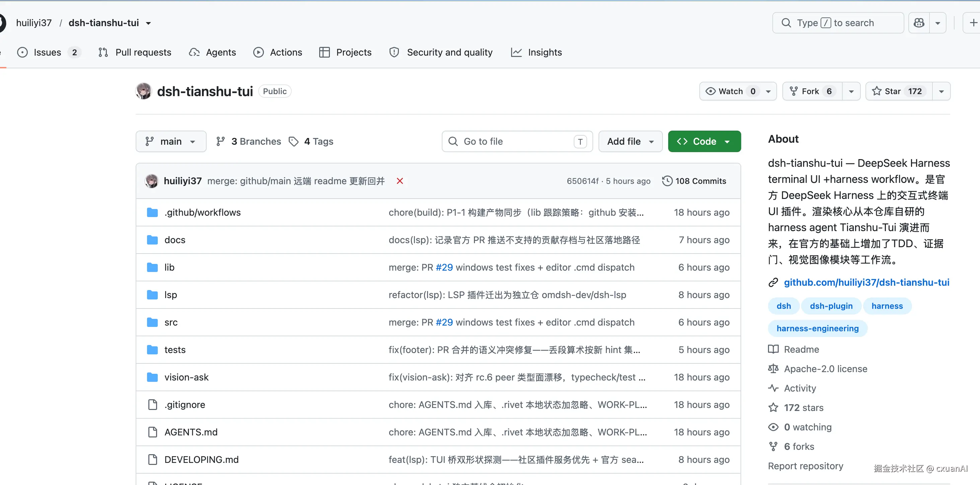Screen dimensions: 980x485
Task: Open the vision-ask folder name
Action: coord(187,377)
